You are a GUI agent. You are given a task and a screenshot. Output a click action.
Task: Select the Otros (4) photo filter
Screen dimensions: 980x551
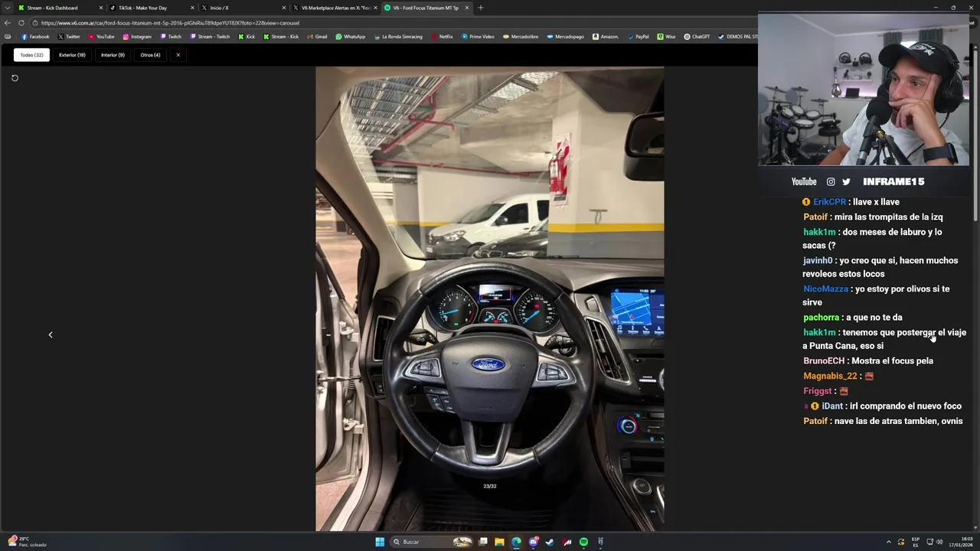150,55
